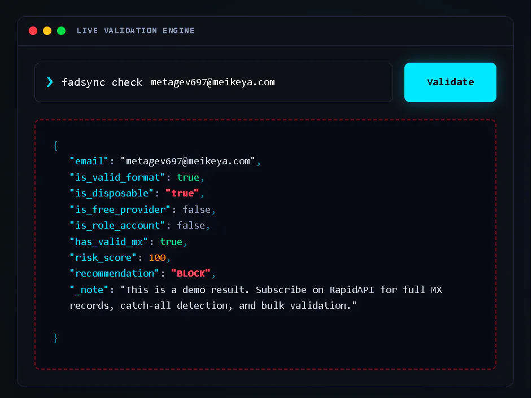Click the red "true" value of is_disposable
The width and height of the screenshot is (532, 398).
182,193
